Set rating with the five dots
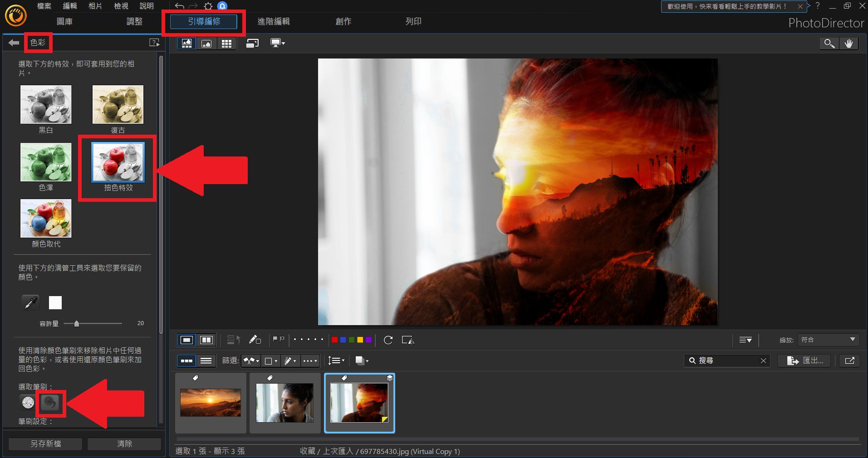868x458 pixels. 309,340
